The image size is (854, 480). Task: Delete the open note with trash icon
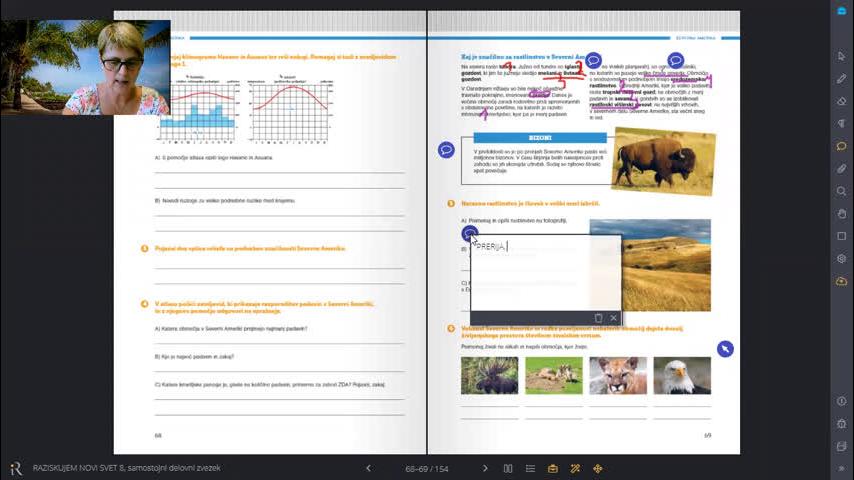598,318
